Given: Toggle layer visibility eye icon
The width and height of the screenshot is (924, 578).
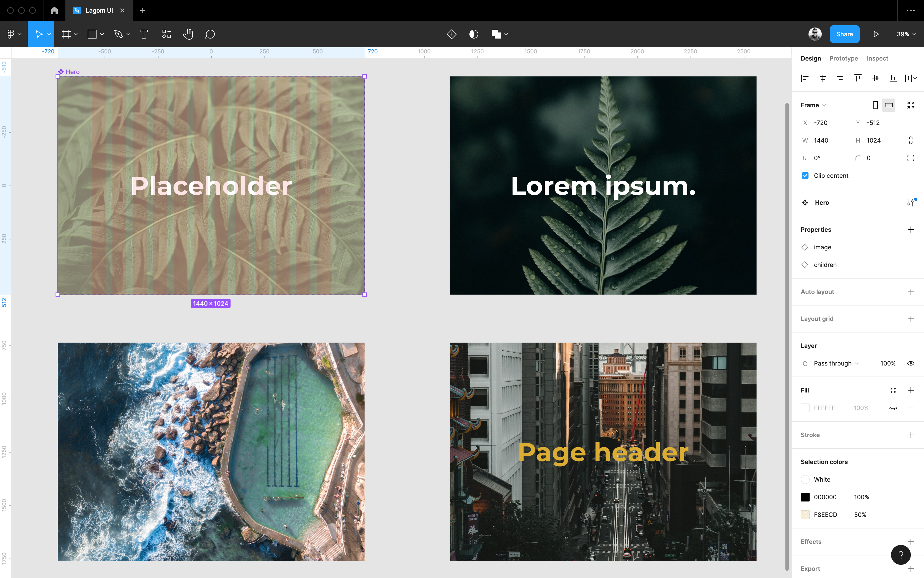Looking at the screenshot, I should pyautogui.click(x=911, y=363).
